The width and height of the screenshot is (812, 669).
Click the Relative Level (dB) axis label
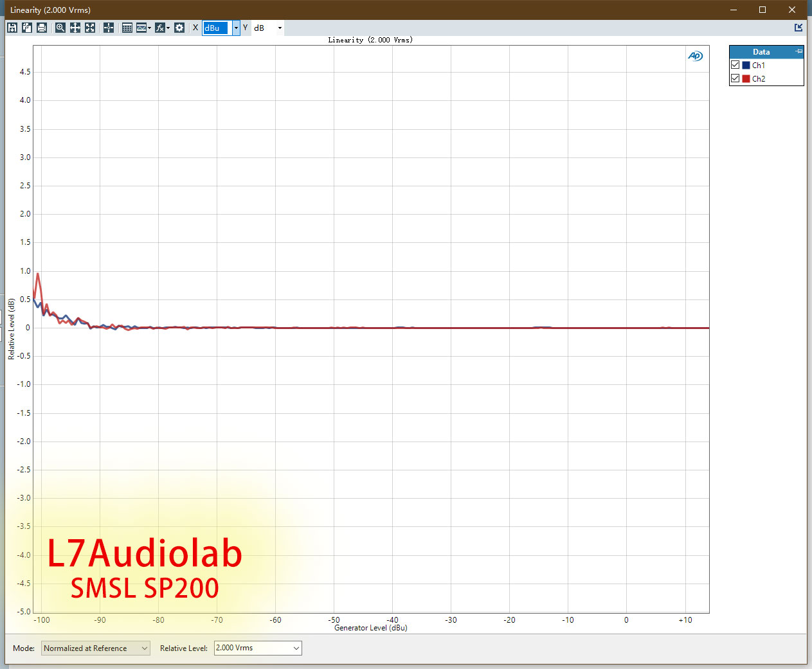(x=11, y=328)
